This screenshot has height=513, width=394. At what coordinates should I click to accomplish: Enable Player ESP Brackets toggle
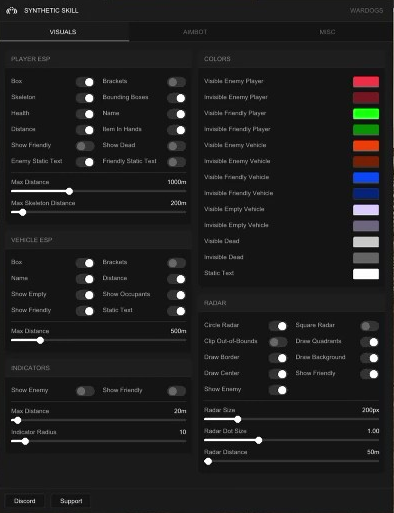pyautogui.click(x=176, y=82)
